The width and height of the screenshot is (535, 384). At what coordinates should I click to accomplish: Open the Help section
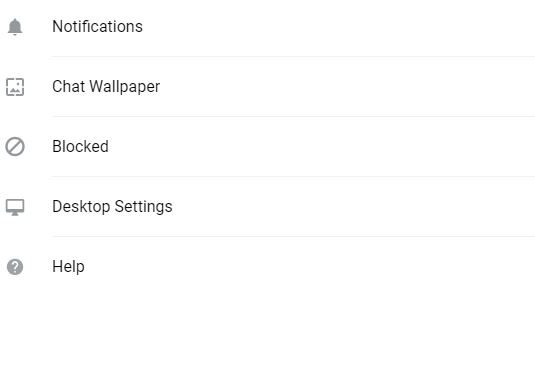coord(268,267)
